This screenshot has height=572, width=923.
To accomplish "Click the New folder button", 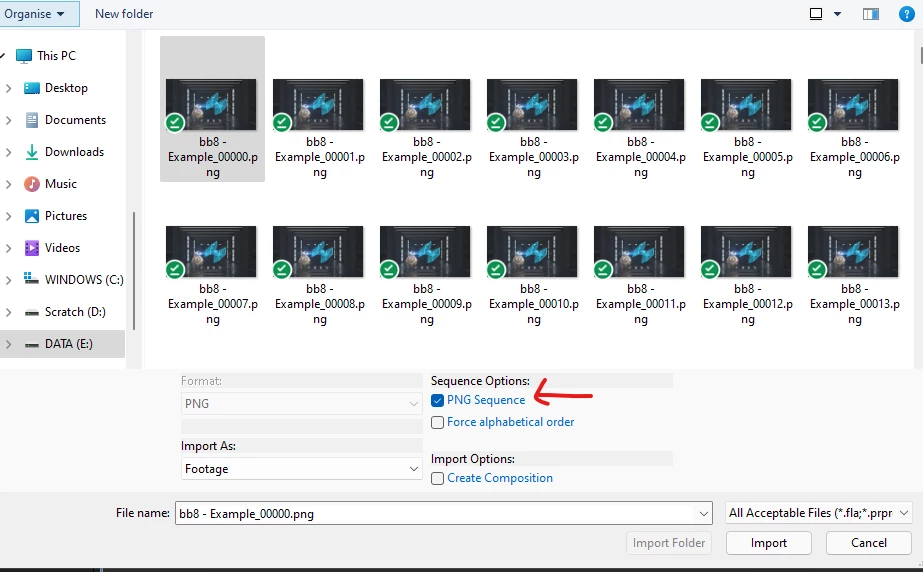I will (x=124, y=14).
